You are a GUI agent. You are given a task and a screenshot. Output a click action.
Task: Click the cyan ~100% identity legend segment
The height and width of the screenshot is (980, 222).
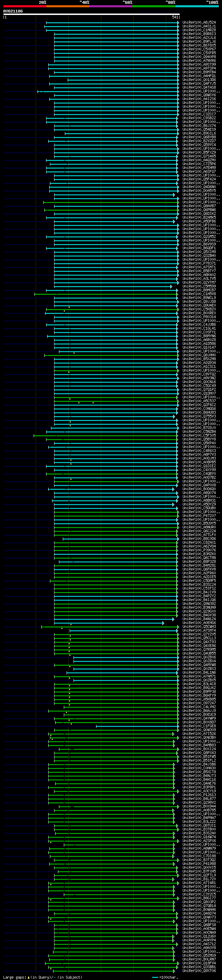point(197,6)
